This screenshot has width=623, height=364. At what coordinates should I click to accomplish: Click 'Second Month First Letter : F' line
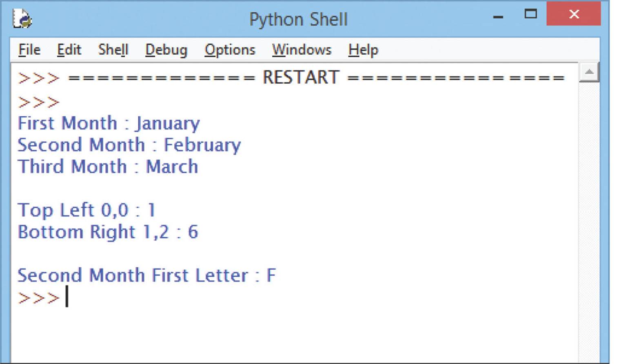pyautogui.click(x=147, y=275)
